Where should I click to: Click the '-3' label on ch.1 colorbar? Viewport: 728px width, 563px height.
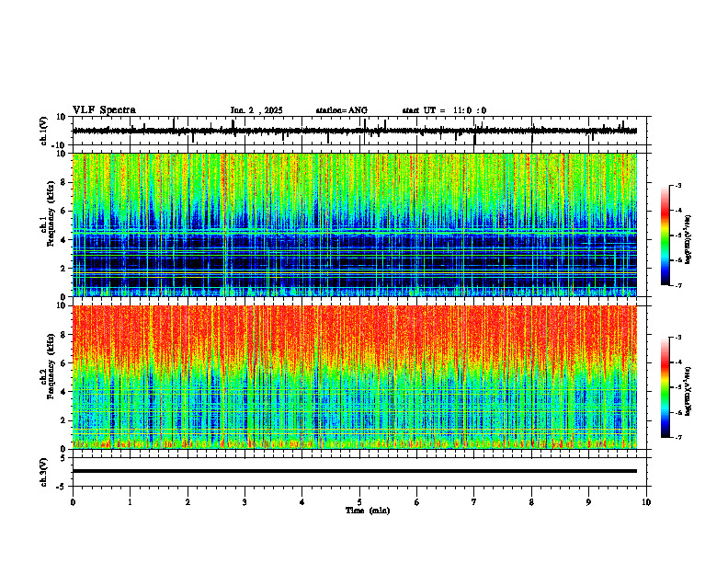pyautogui.click(x=678, y=186)
